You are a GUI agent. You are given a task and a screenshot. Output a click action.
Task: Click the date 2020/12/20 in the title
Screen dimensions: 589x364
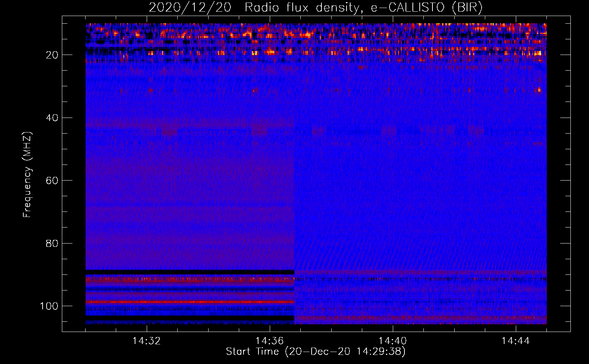tap(190, 8)
